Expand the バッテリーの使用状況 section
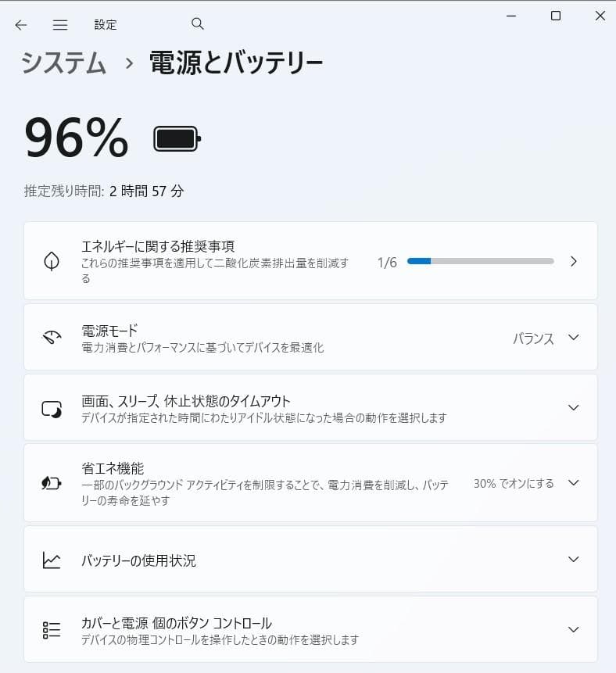Screen dimensions: 616x673 (x=573, y=560)
